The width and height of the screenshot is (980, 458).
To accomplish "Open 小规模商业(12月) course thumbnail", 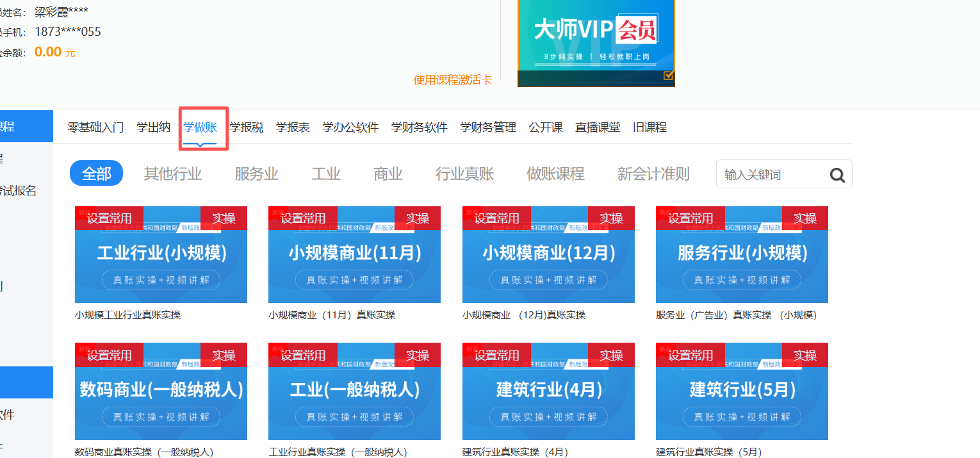I will coord(548,263).
